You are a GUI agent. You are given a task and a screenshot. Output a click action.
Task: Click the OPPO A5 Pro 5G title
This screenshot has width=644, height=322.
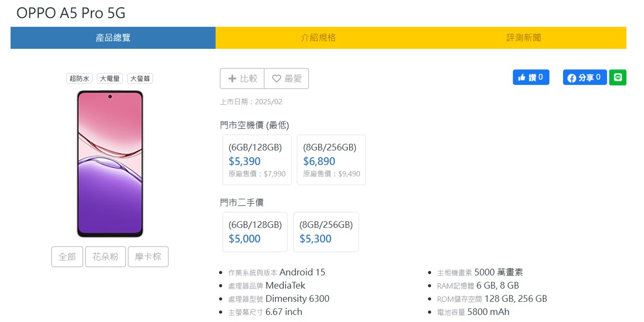click(71, 13)
